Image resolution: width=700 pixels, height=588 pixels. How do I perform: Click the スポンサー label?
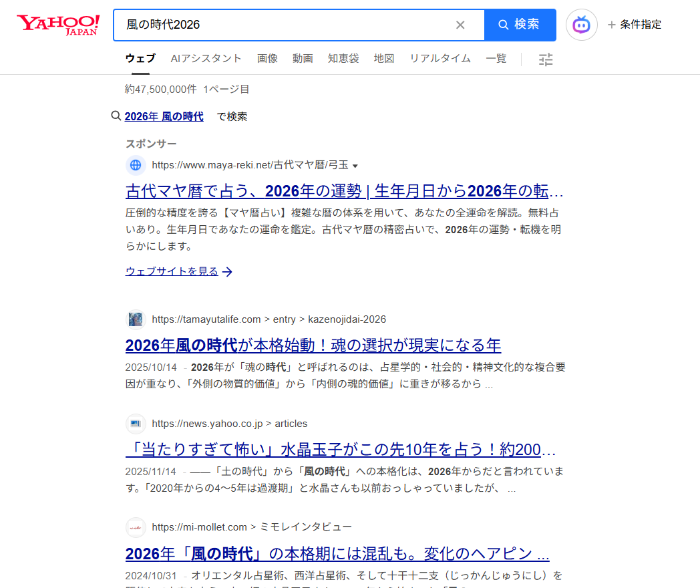[x=151, y=144]
